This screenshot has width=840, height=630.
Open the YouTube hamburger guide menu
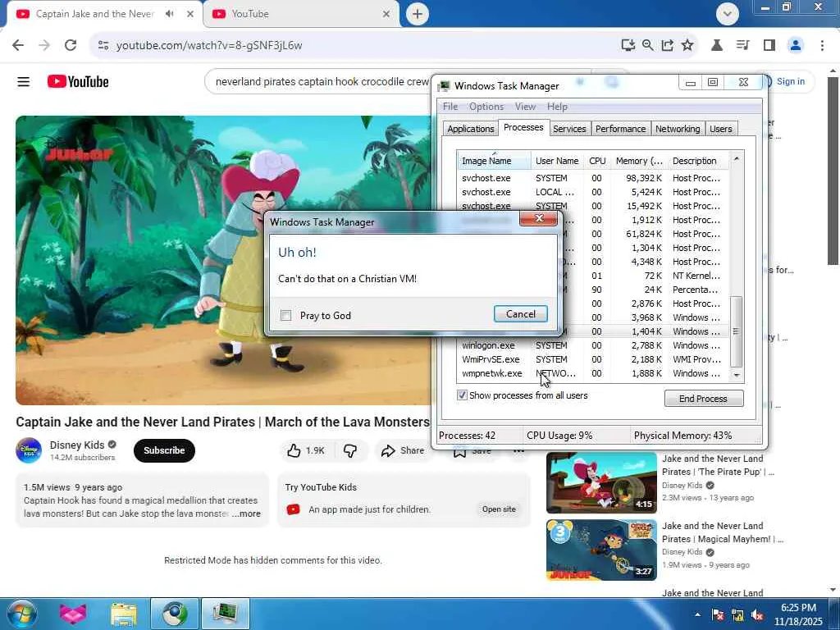tap(24, 81)
